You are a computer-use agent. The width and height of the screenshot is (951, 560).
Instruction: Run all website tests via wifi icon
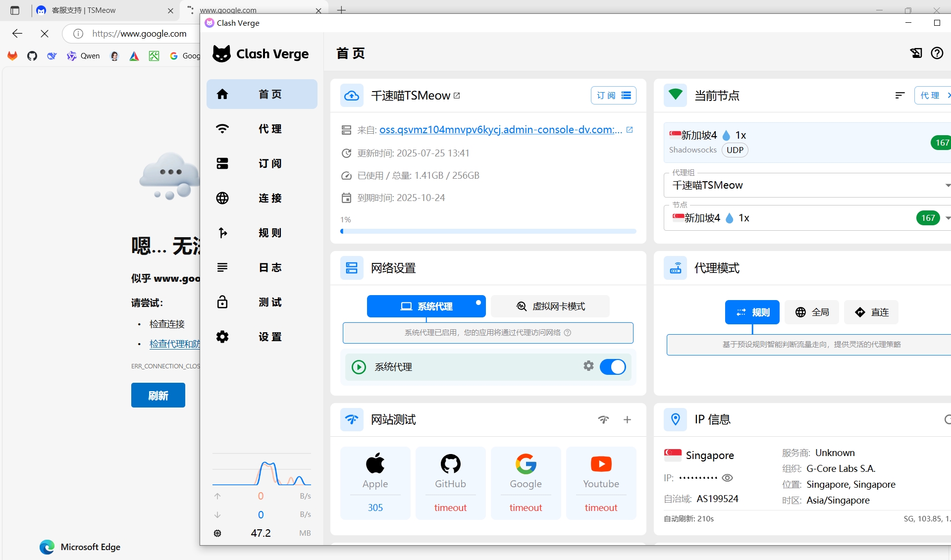(x=603, y=419)
